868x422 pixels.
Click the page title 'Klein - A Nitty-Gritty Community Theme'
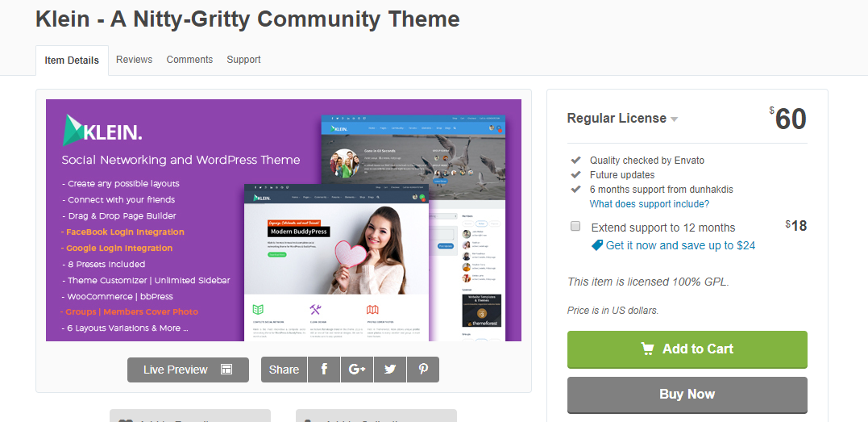tap(247, 19)
